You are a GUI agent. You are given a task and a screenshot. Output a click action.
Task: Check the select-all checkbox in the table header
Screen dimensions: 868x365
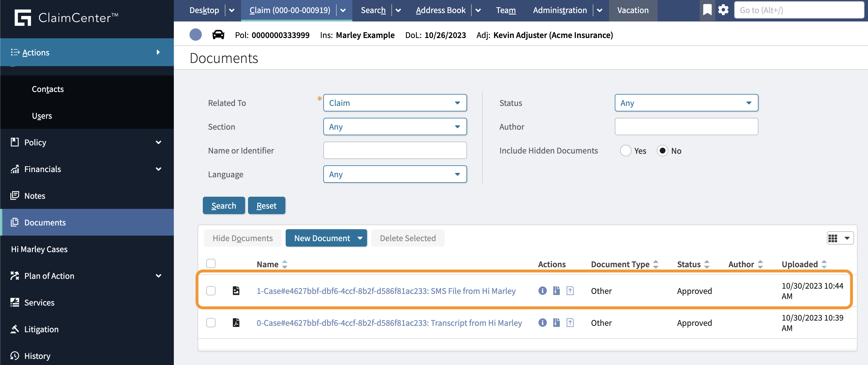click(x=211, y=263)
